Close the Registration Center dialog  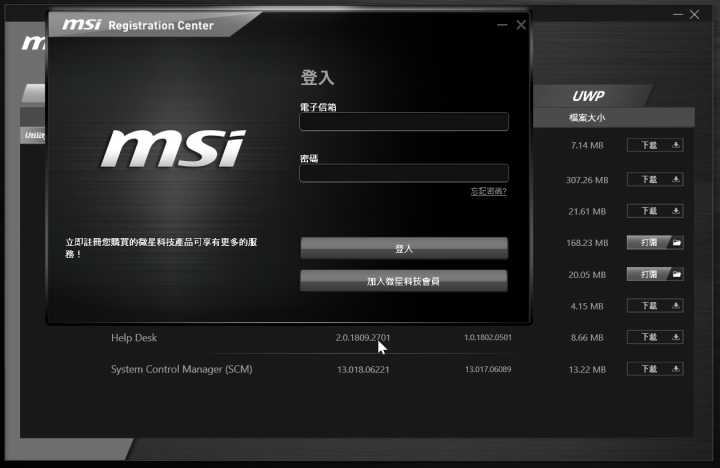pos(521,25)
